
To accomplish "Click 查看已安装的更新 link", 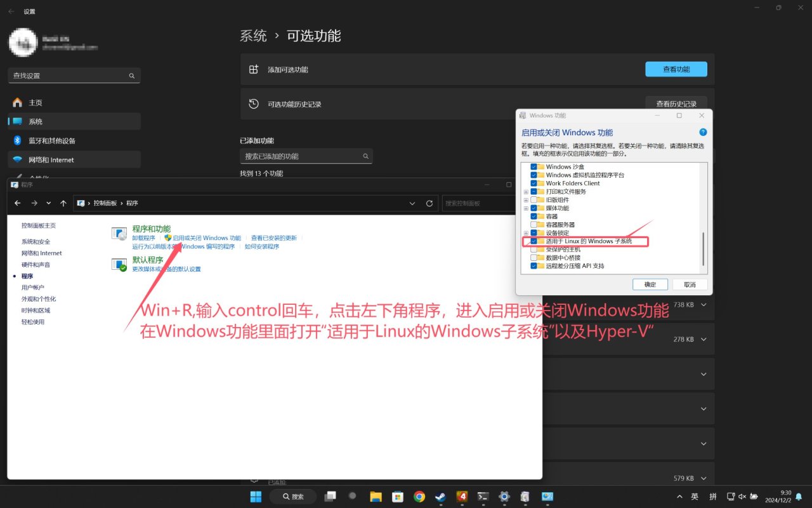I will pyautogui.click(x=274, y=238).
